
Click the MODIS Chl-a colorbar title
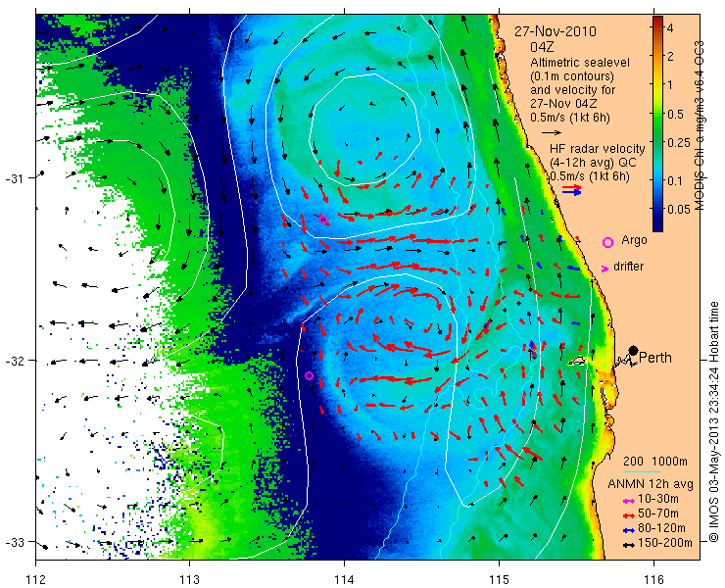(700, 124)
